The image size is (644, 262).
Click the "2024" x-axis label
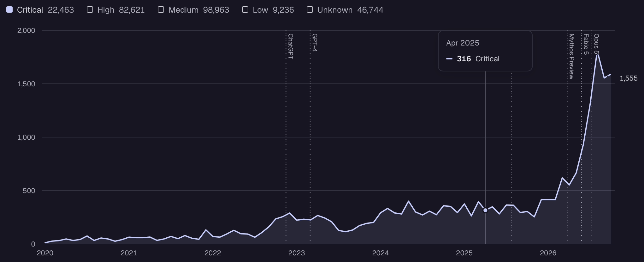coord(380,253)
